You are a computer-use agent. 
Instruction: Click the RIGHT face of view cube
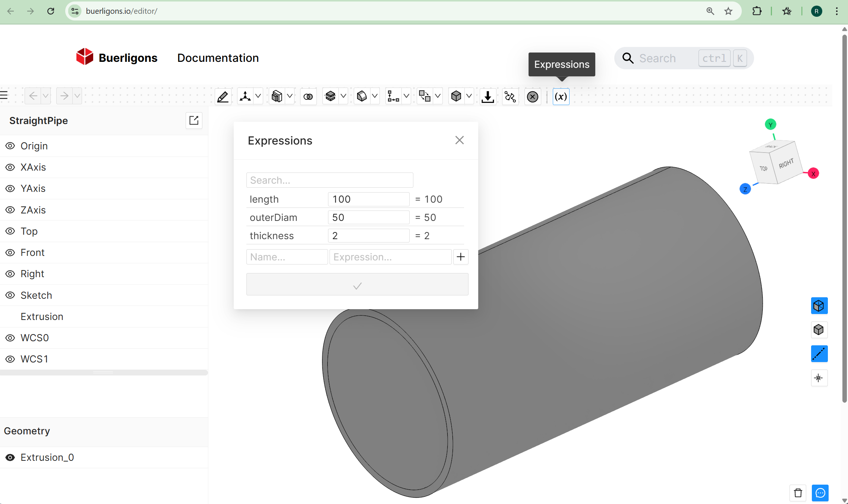pos(786,163)
